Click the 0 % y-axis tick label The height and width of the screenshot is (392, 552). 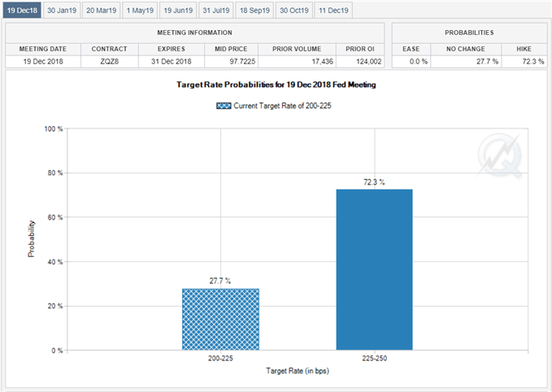pyautogui.click(x=57, y=351)
